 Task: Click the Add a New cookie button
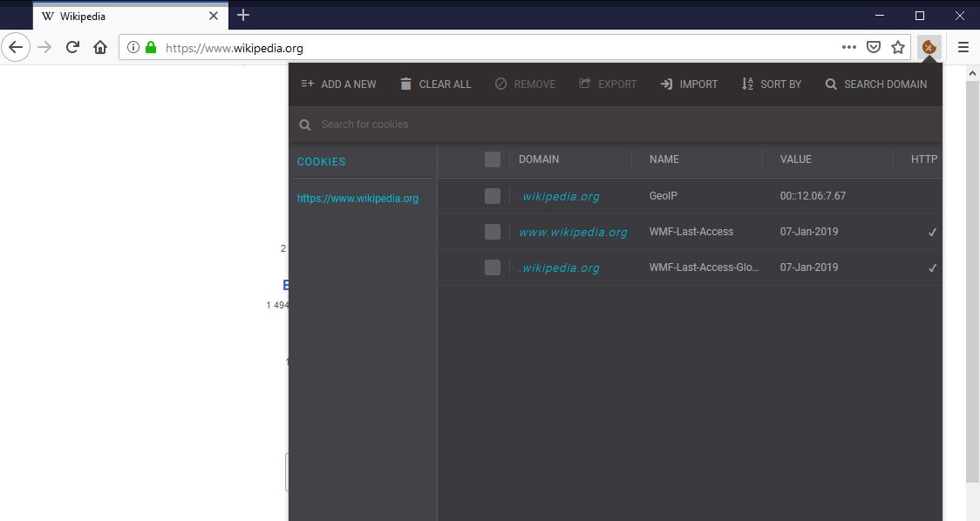point(339,85)
